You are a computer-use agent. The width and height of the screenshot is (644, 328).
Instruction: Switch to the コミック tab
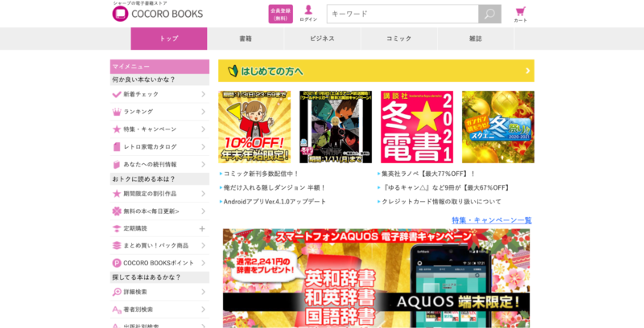point(398,39)
